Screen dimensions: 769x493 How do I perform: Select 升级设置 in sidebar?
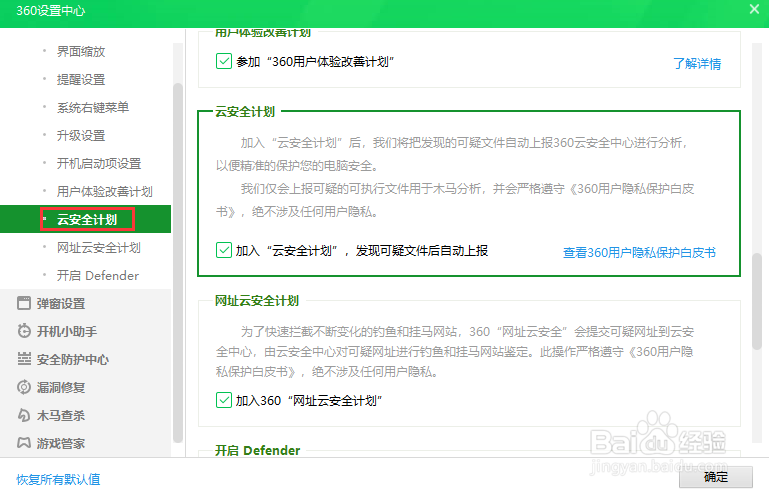tap(81, 135)
